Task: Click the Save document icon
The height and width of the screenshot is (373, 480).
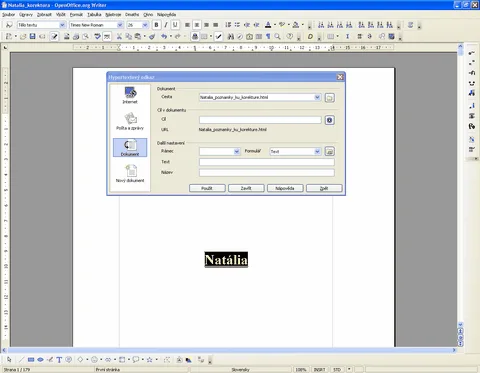Action: [32, 36]
